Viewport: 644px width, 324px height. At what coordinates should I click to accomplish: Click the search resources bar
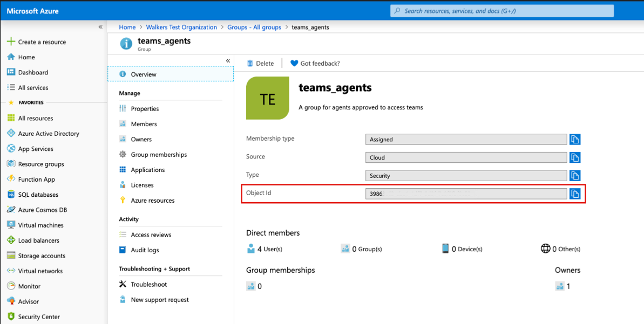pyautogui.click(x=501, y=10)
